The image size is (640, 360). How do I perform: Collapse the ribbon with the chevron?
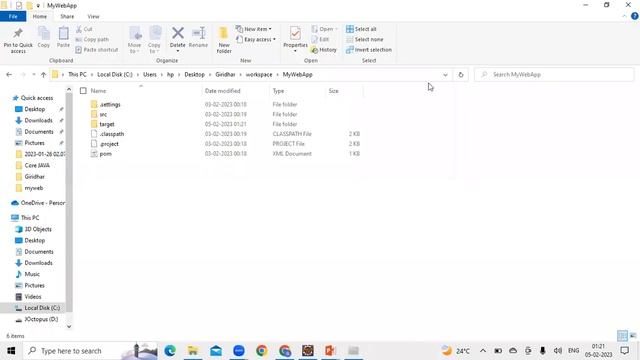[624, 16]
